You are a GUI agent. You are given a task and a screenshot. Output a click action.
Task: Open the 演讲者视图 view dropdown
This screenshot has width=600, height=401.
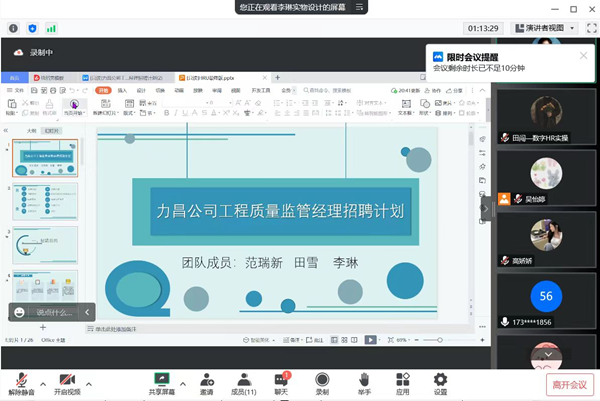tap(545, 28)
